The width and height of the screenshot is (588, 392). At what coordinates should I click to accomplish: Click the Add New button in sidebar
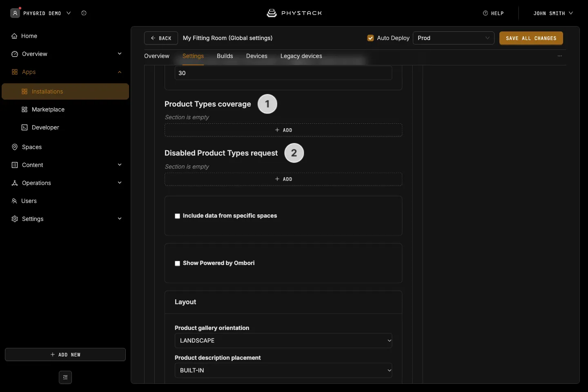pos(65,354)
